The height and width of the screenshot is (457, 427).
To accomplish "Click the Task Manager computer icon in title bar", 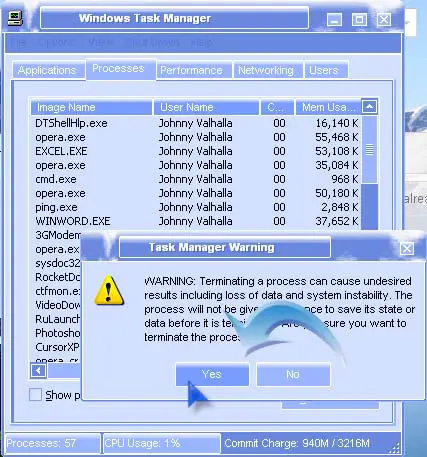I will pos(15,19).
